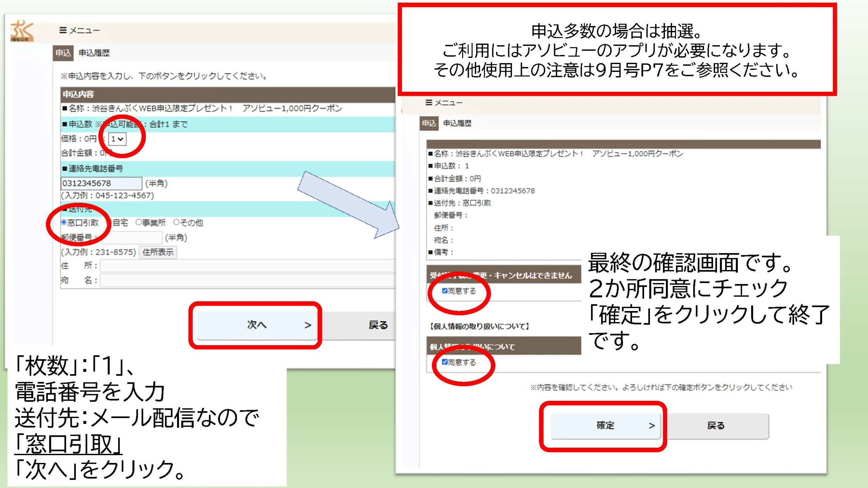Click the 住所 address input field
This screenshot has width=868, height=488.
248,266
